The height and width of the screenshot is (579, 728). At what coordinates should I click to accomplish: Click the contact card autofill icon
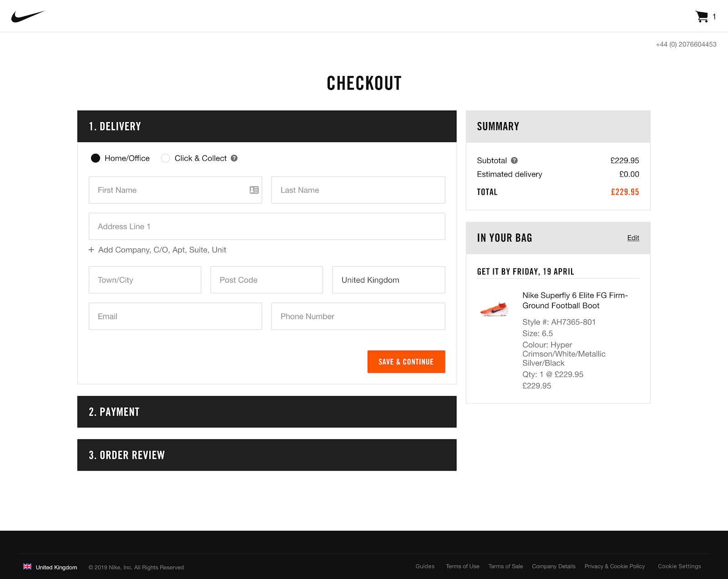(254, 190)
